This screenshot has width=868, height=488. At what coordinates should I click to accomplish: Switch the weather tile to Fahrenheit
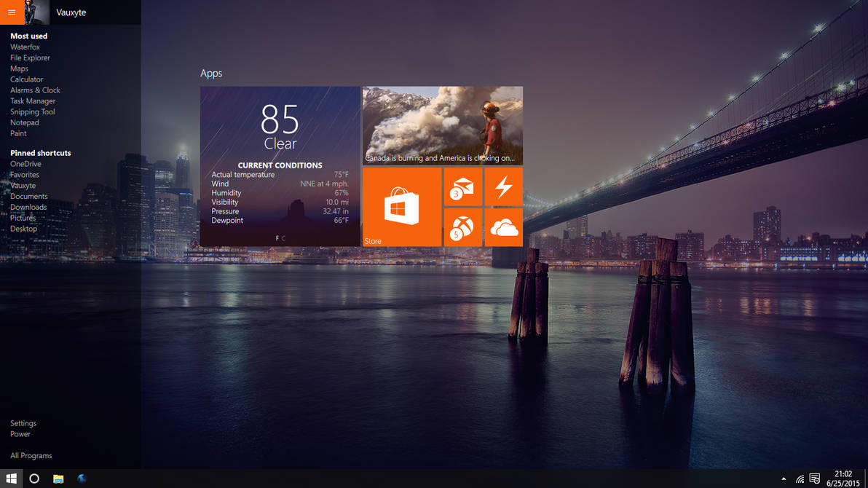(277, 238)
